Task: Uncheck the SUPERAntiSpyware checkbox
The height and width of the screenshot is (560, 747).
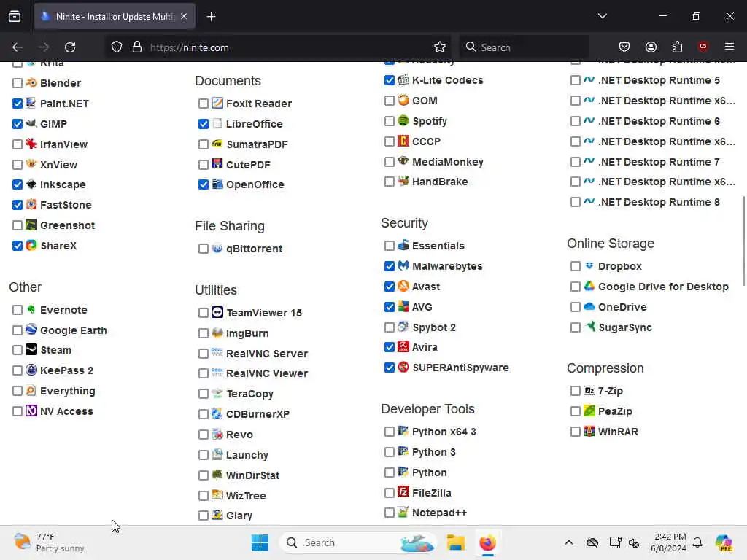Action: click(x=390, y=367)
